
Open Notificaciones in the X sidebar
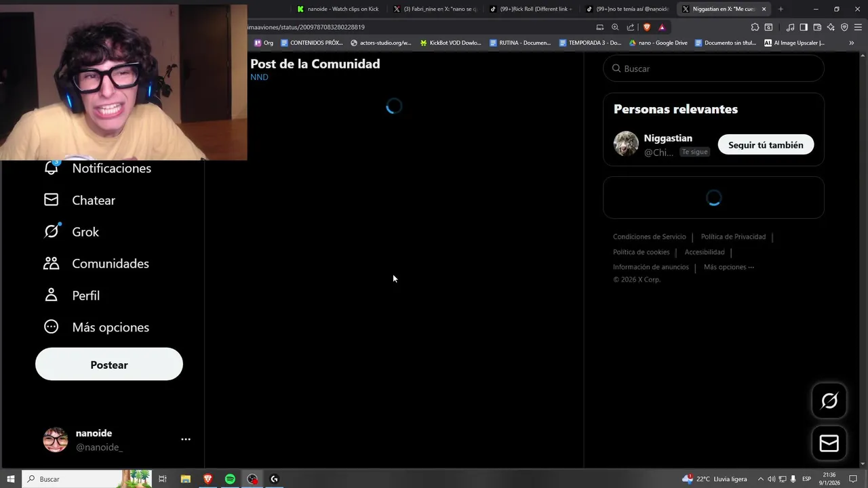point(97,168)
